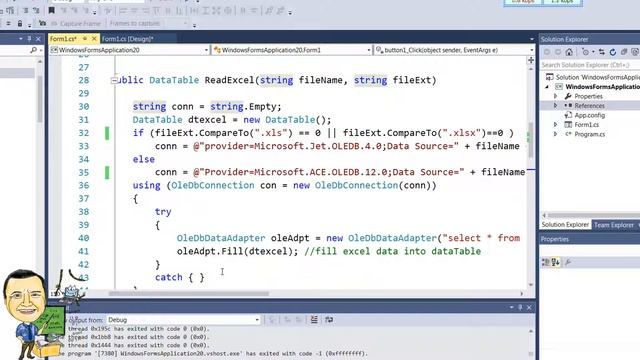Viewport: 640px width, 360px height.
Task: Click the 'Solution WindowsFormsApplic...' root node
Action: point(598,77)
